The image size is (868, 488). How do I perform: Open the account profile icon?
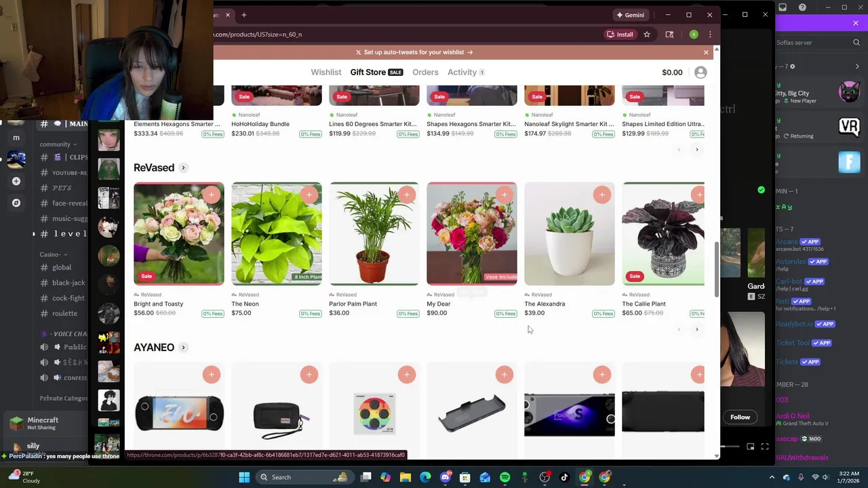[701, 73]
